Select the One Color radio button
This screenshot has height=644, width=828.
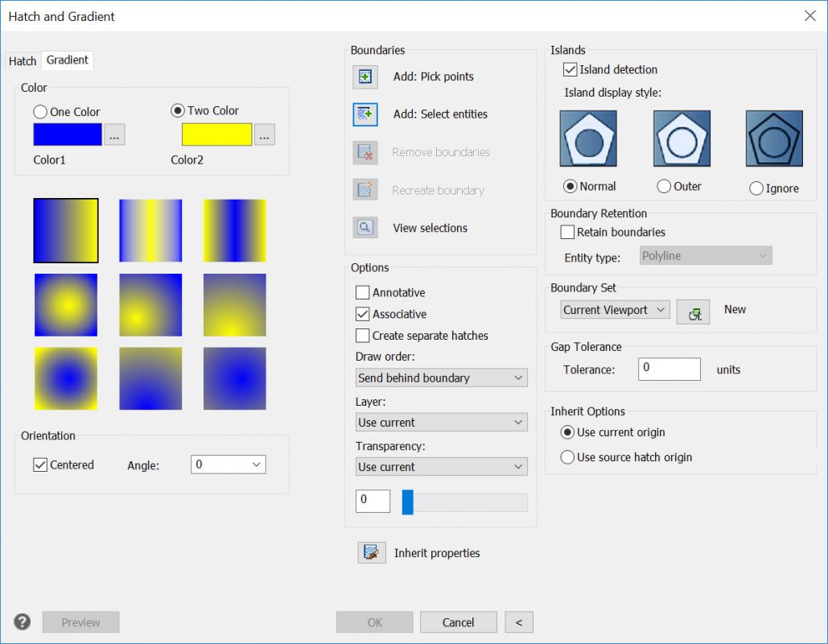(40, 112)
